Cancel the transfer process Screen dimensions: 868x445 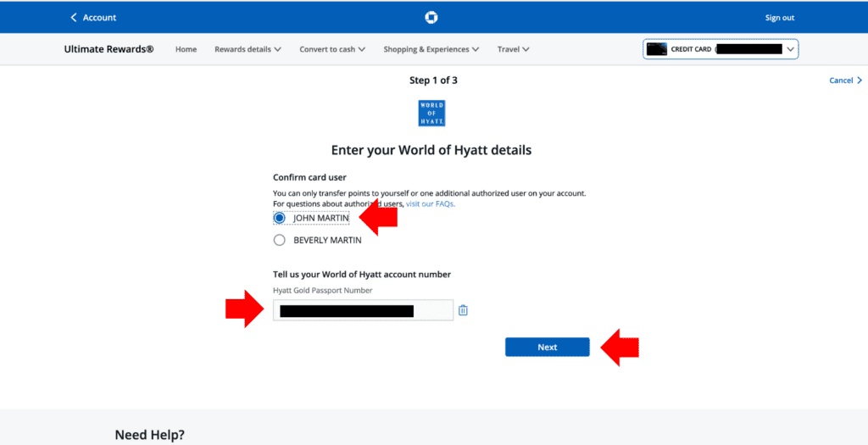pyautogui.click(x=845, y=81)
